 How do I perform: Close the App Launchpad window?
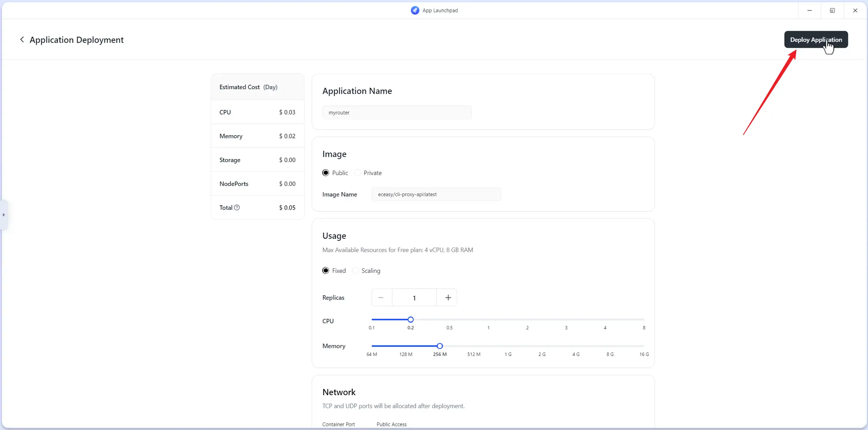(855, 10)
